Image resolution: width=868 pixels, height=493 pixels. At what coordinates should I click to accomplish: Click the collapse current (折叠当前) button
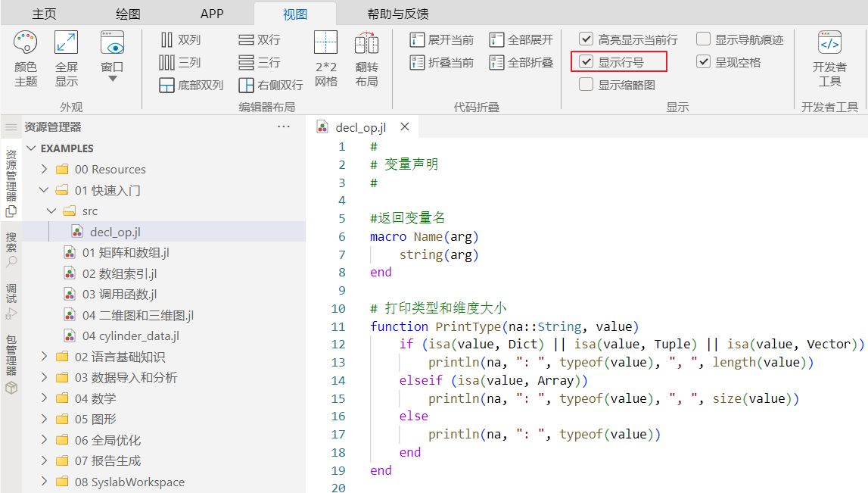coord(442,62)
